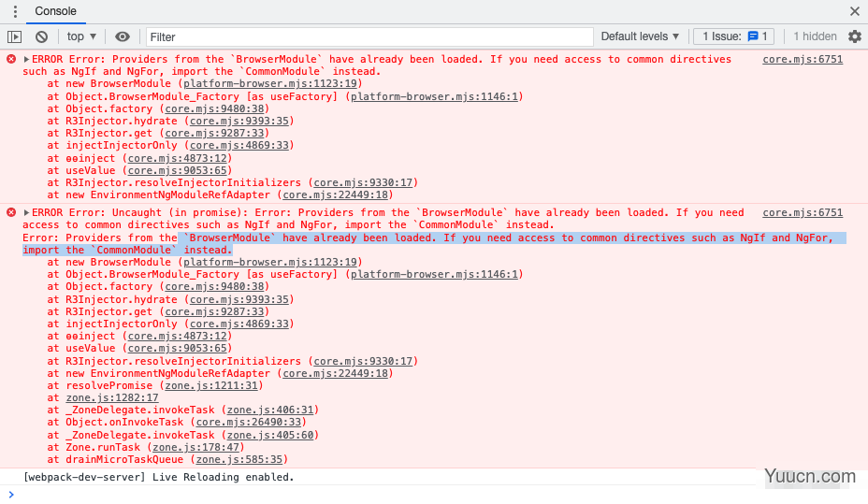Click the second red error icon
Image resolution: width=868 pixels, height=504 pixels.
[11, 212]
